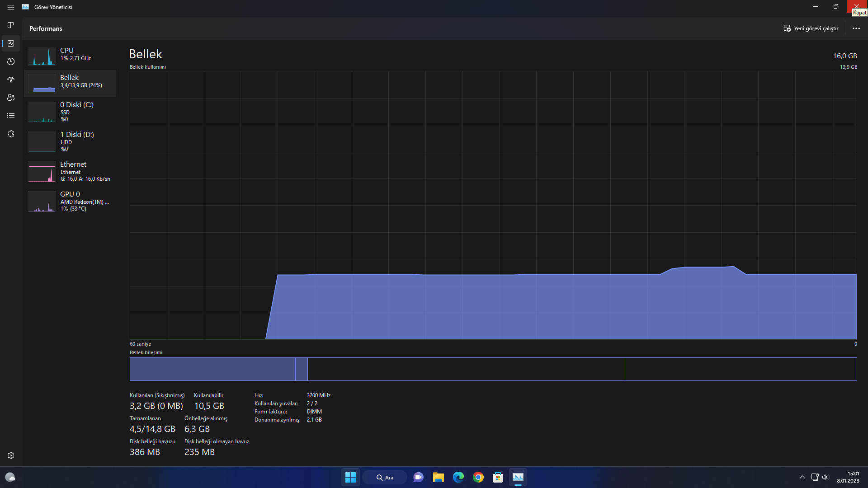Click the Task Manager taskbar icon

[x=518, y=477]
